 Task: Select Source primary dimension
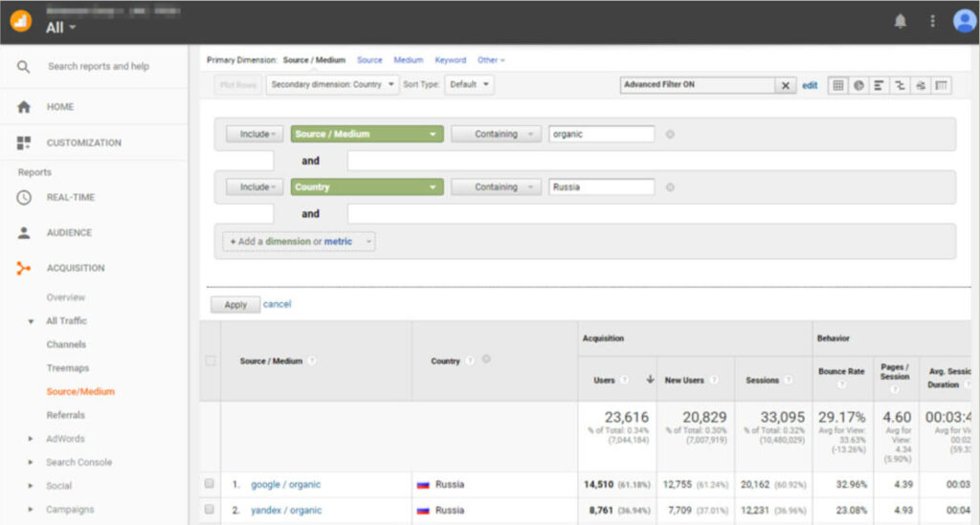click(x=369, y=60)
